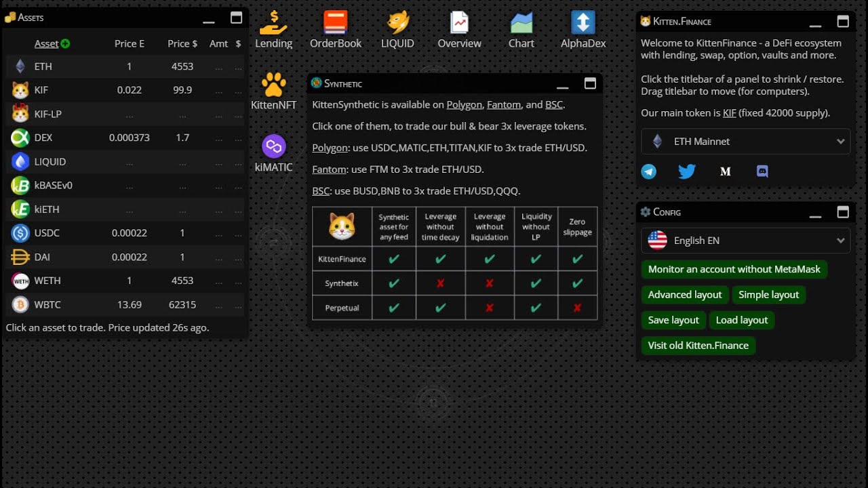Open the OrderBook panel icon
Image resolution: width=868 pixels, height=488 pixels.
click(x=336, y=22)
